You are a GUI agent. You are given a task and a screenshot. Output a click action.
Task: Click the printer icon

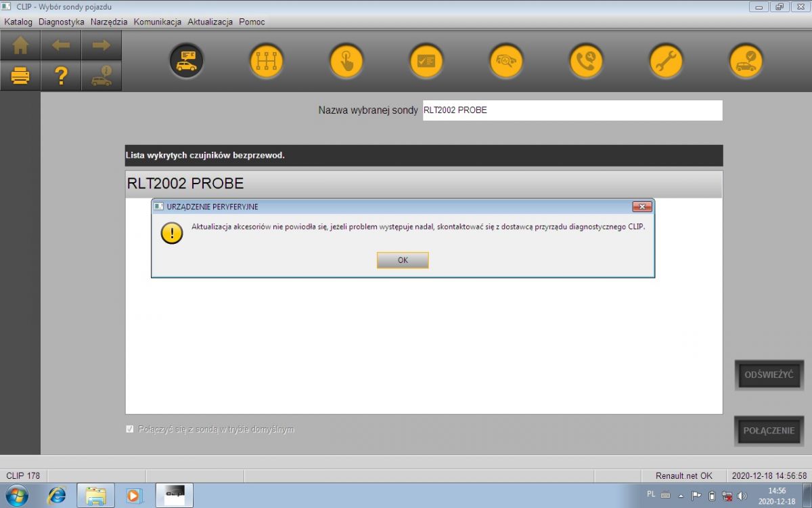(21, 76)
